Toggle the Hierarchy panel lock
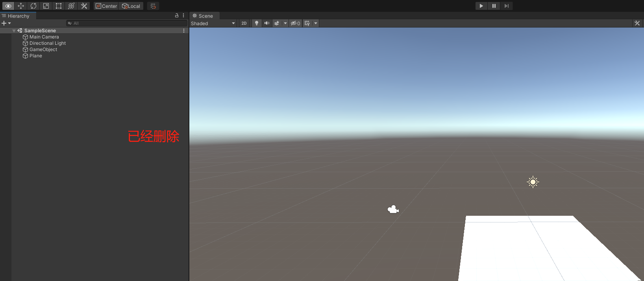 [x=177, y=15]
